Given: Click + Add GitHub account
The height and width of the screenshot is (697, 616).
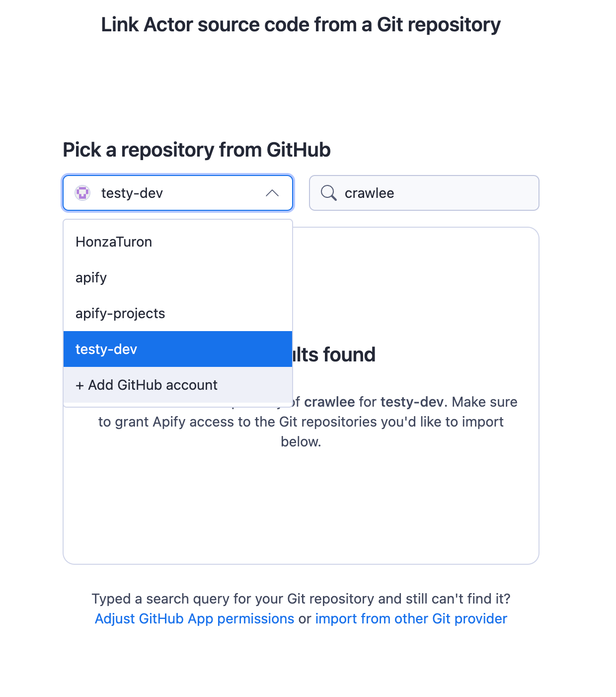Looking at the screenshot, I should point(146,385).
